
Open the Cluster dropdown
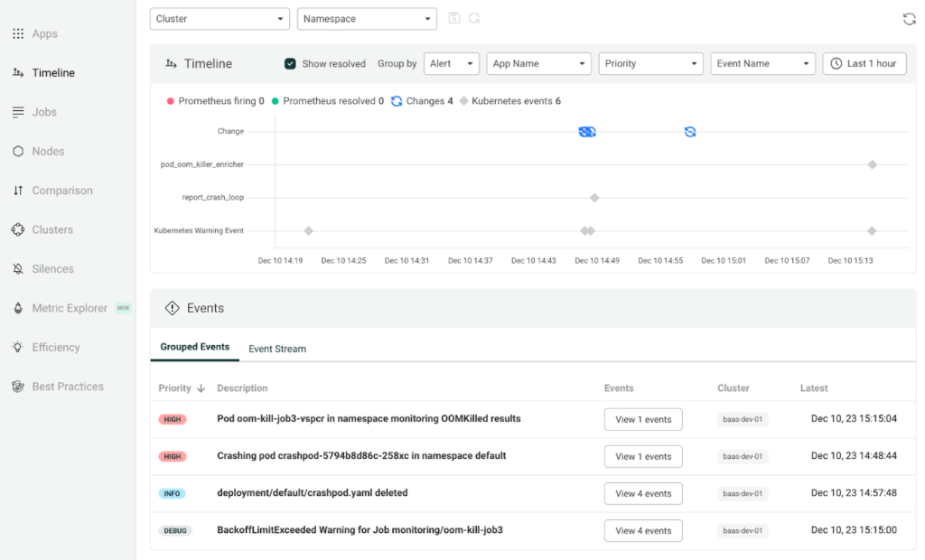[x=220, y=19]
